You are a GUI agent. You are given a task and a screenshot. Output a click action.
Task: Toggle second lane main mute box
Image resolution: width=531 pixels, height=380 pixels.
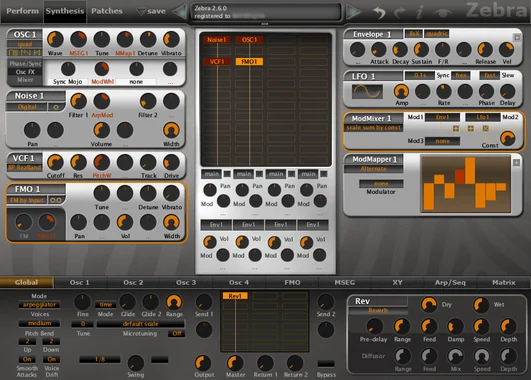(x=259, y=174)
